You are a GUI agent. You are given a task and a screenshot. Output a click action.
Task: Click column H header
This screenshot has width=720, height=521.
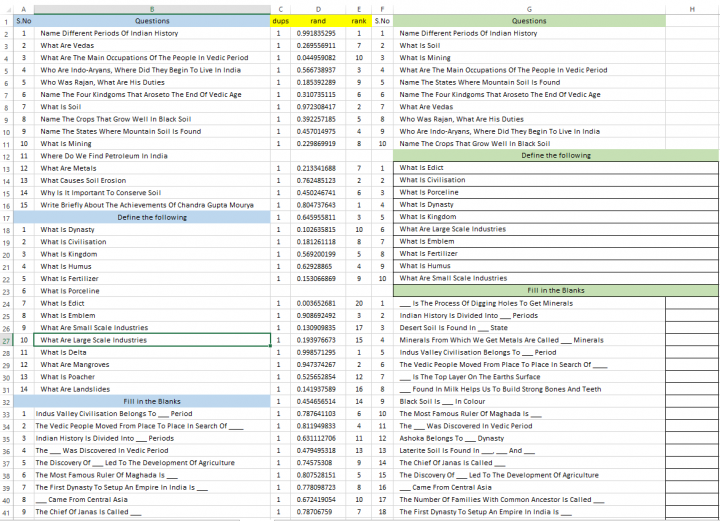pos(692,8)
